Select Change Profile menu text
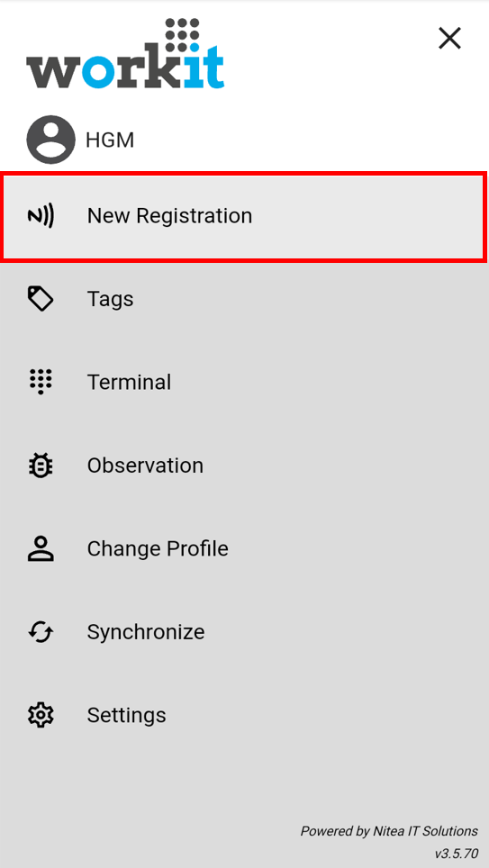Image resolution: width=489 pixels, height=868 pixels. pos(158,548)
